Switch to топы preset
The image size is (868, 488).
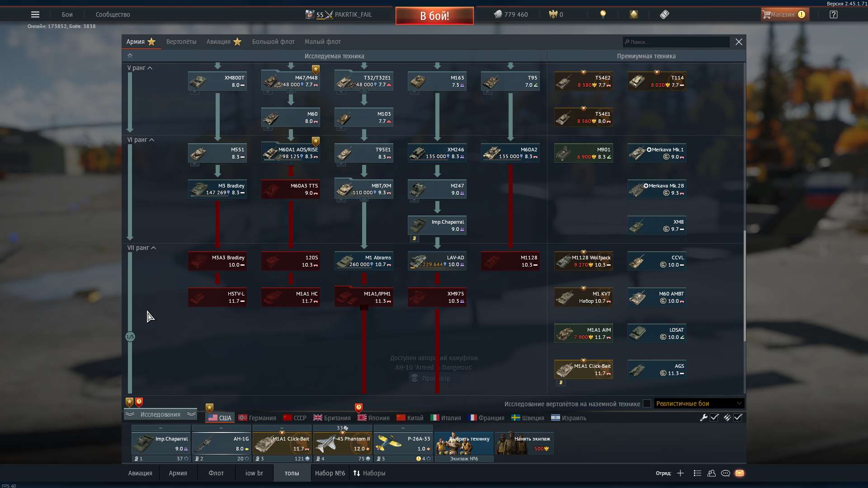pyautogui.click(x=292, y=473)
